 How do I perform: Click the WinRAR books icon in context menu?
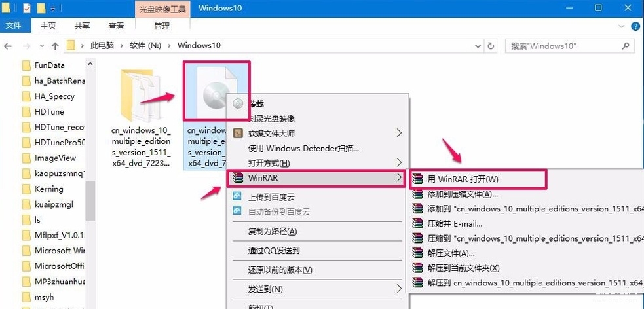(238, 177)
